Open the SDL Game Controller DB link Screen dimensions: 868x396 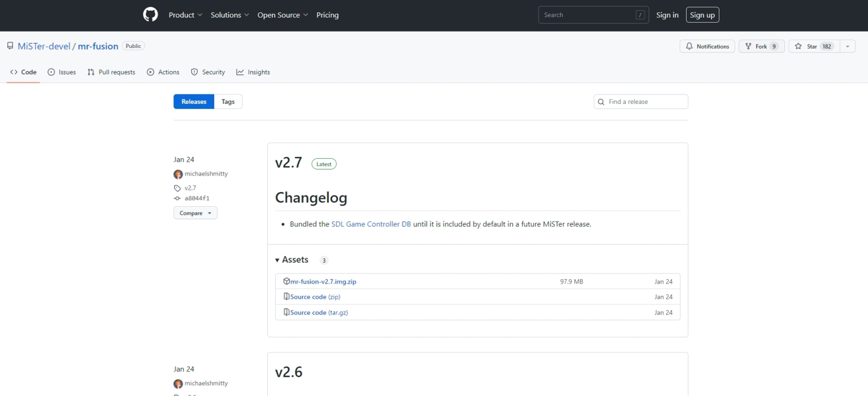(371, 224)
